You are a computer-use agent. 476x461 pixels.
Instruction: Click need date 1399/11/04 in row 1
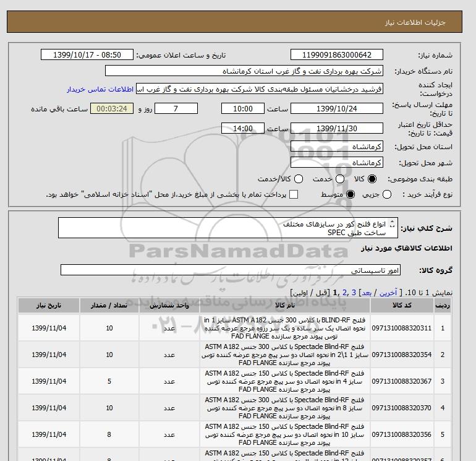click(49, 328)
